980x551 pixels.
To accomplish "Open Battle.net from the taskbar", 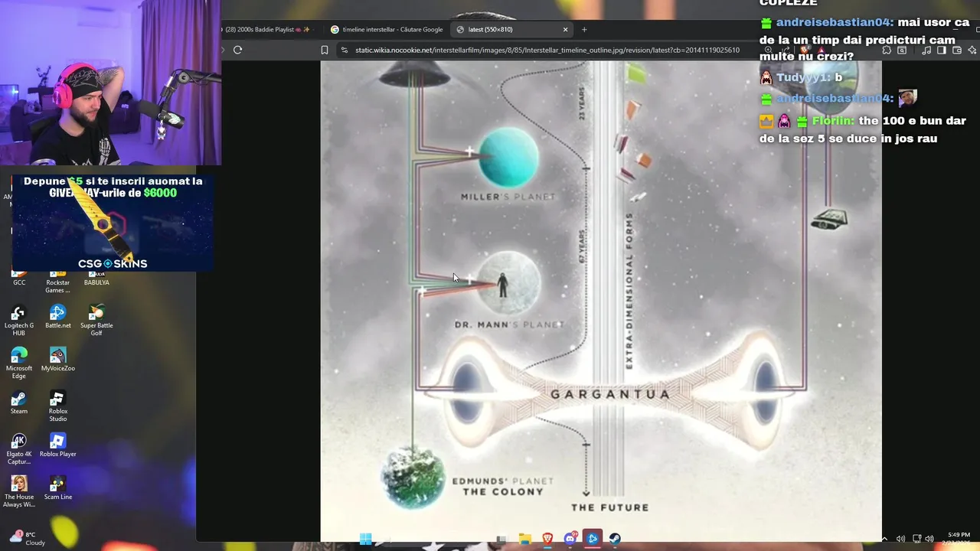I will tap(592, 539).
